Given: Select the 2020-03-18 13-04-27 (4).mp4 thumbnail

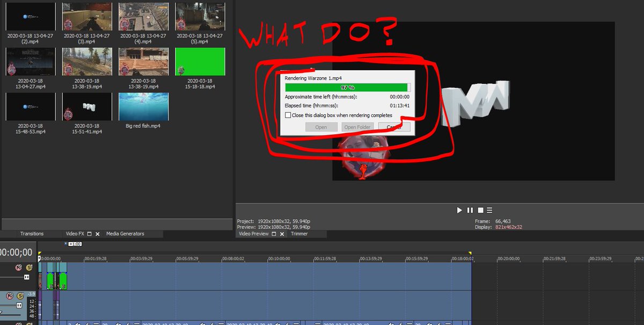Looking at the screenshot, I should [x=143, y=16].
